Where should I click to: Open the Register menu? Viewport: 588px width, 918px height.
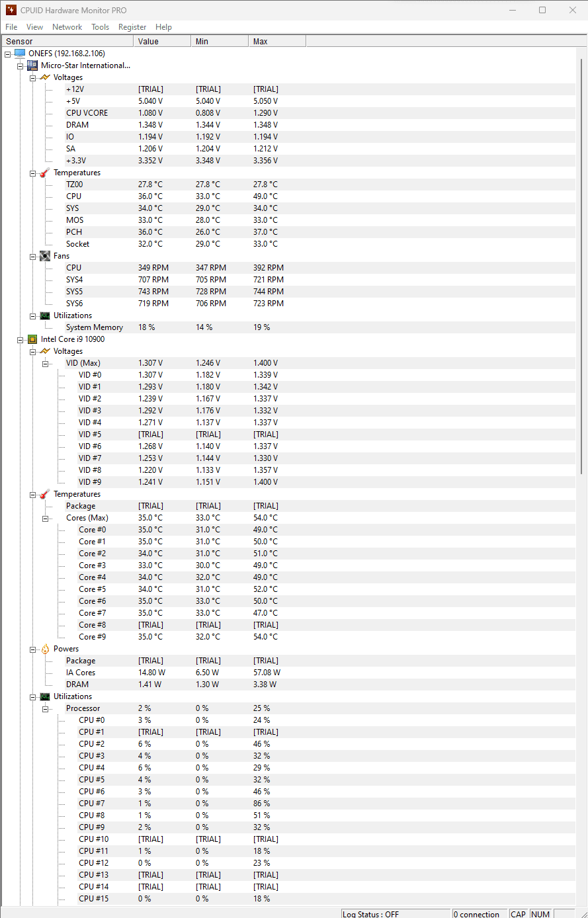tap(132, 27)
